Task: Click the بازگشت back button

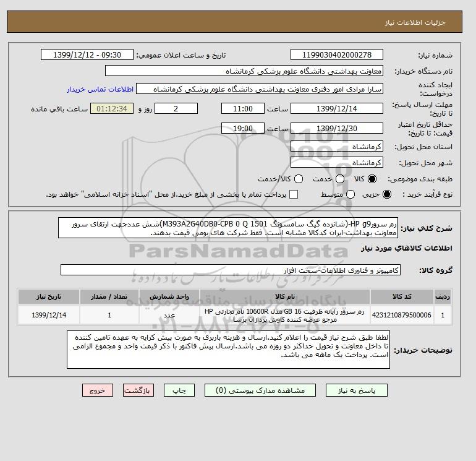Action: (138, 390)
